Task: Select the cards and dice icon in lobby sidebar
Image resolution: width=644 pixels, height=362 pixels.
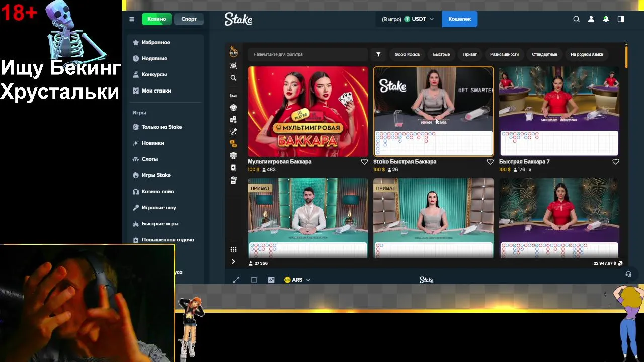Action: pos(233,120)
